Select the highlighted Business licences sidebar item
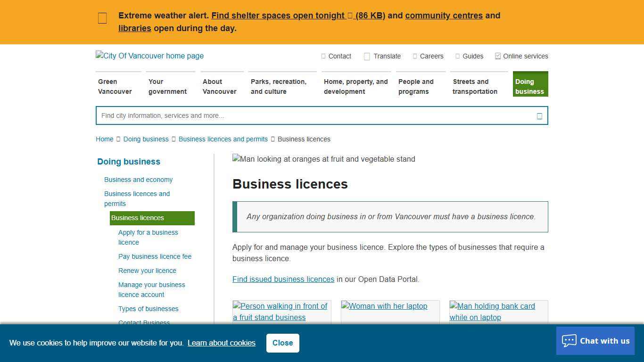 pyautogui.click(x=137, y=218)
